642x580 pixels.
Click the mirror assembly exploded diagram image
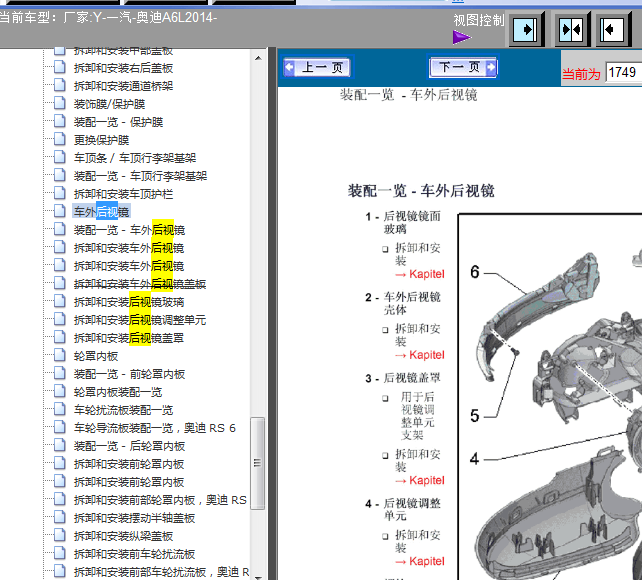(550, 397)
